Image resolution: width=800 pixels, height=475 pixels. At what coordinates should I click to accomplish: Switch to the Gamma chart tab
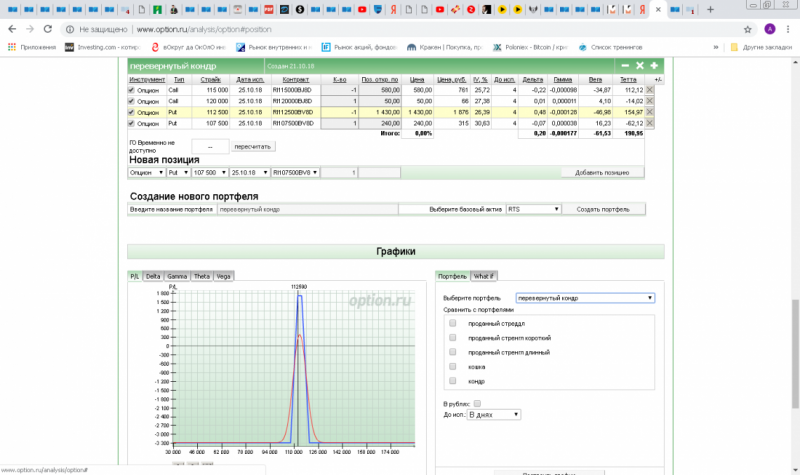(x=177, y=276)
